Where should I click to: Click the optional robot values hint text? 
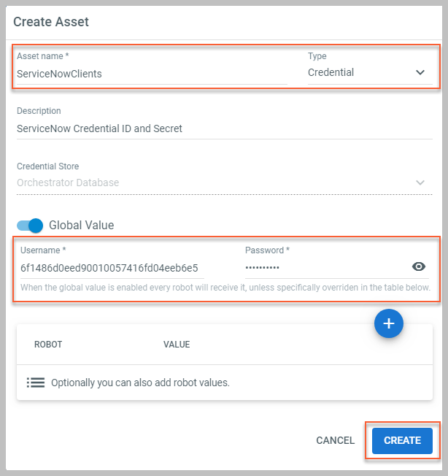(x=140, y=383)
